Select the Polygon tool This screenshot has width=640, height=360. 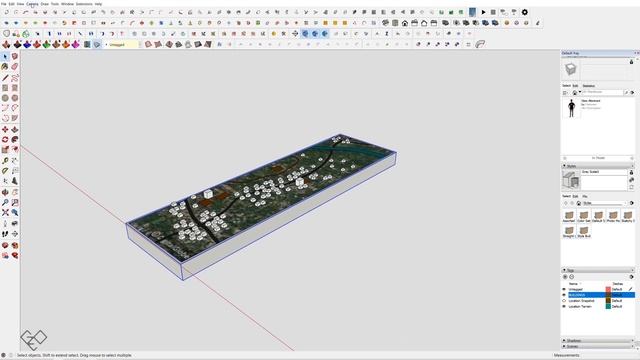point(15,98)
